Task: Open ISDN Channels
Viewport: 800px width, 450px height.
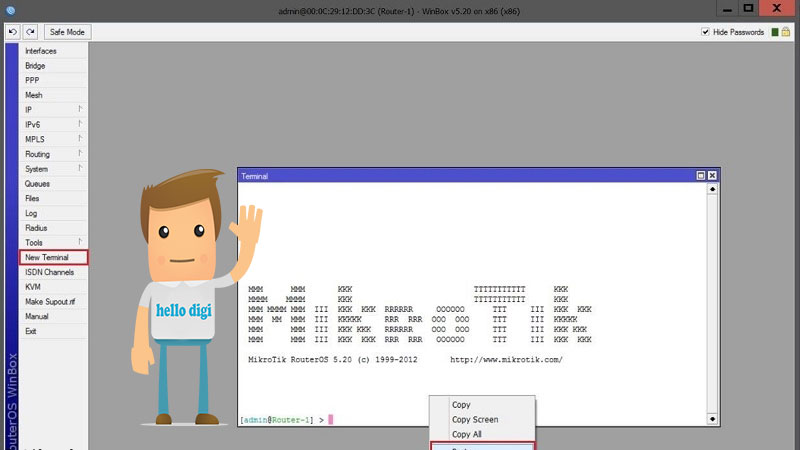Action: click(x=53, y=272)
